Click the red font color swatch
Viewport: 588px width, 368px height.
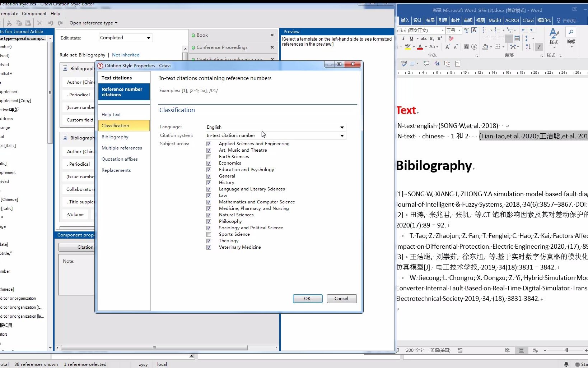point(420,47)
